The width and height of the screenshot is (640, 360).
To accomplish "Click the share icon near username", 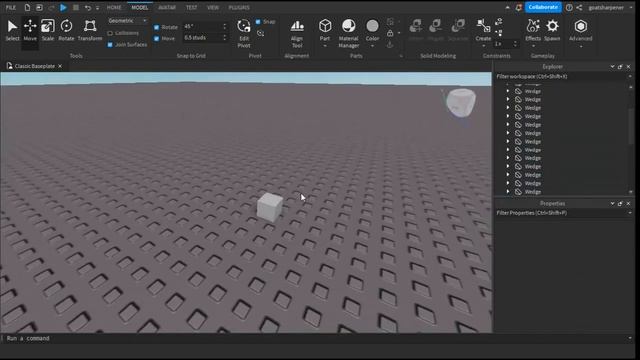I will coord(579,7).
